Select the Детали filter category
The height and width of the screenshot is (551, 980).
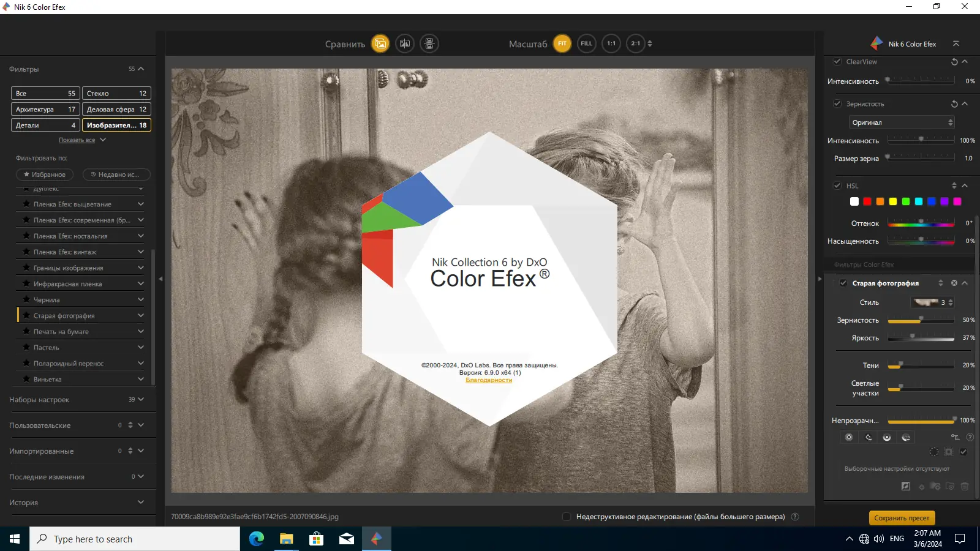point(45,125)
